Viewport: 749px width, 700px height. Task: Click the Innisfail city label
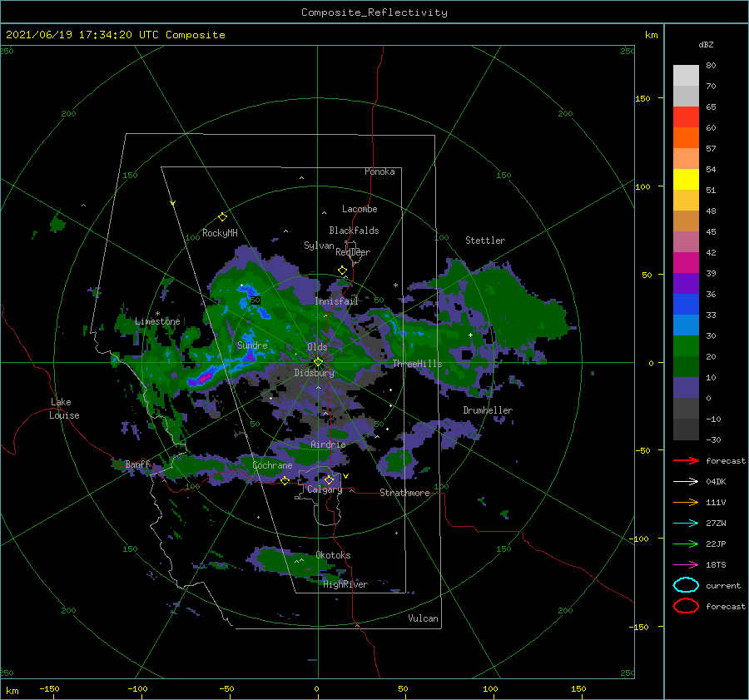(336, 301)
